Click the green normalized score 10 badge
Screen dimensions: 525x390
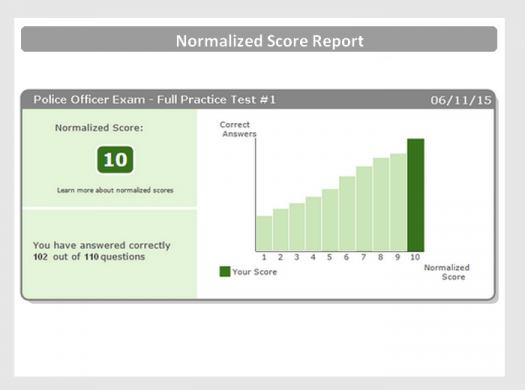tap(115, 160)
